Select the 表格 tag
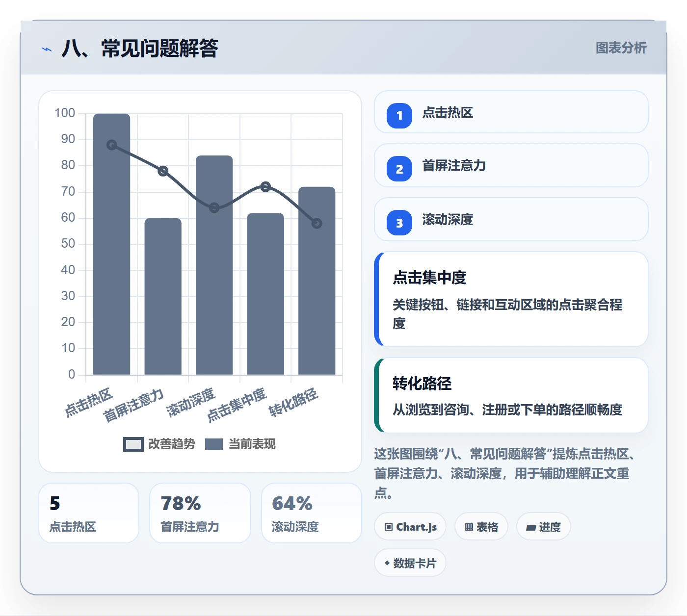 [481, 527]
